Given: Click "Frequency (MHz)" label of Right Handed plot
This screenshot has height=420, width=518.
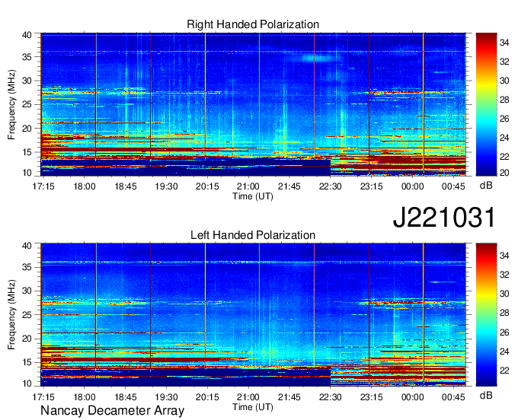Looking at the screenshot, I should click(11, 104).
